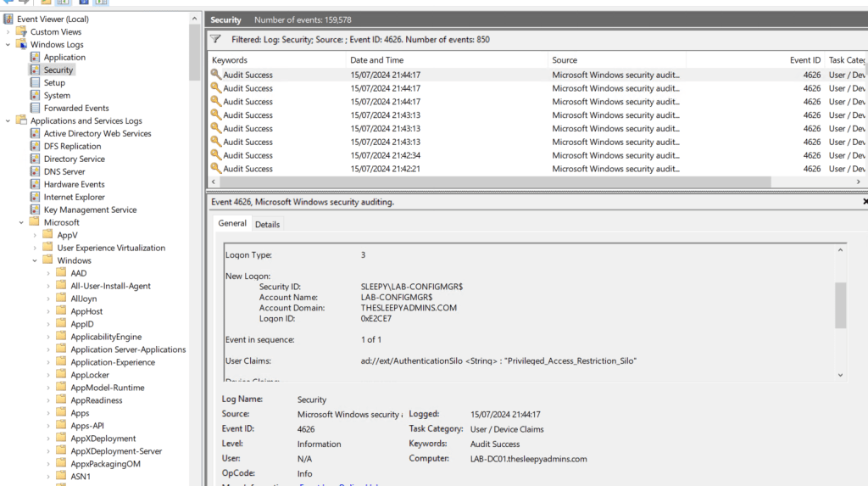Switch to the General tab
Image resolution: width=868 pixels, height=486 pixels.
(232, 224)
